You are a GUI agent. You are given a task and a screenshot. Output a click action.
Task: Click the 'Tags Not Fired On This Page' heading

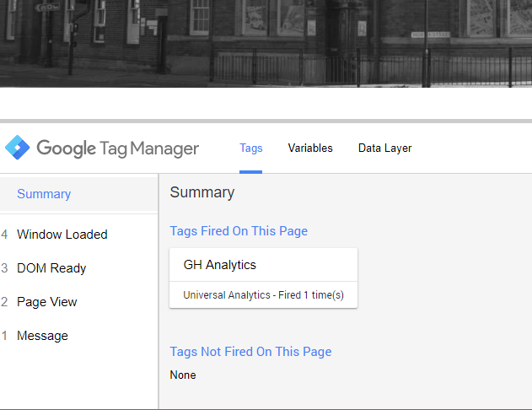coord(250,352)
